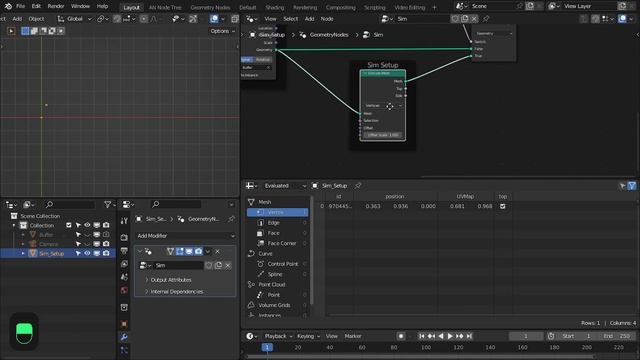Switch to Geometry Nodes workspace tab
Image resolution: width=640 pixels, height=360 pixels.
210,7
